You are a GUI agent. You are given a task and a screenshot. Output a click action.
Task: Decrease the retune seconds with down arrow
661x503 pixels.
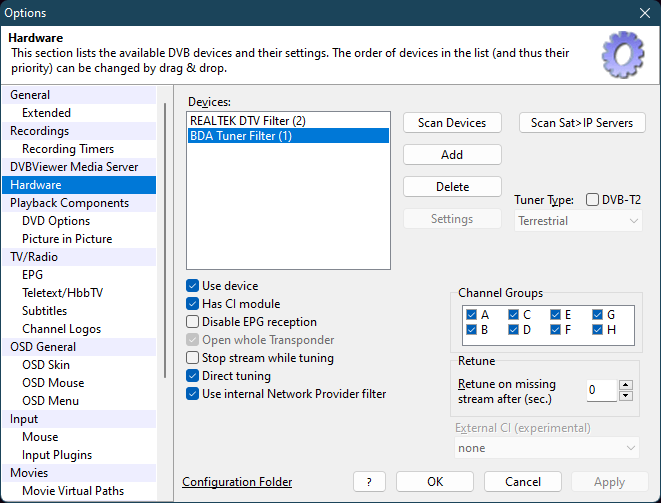(x=625, y=395)
